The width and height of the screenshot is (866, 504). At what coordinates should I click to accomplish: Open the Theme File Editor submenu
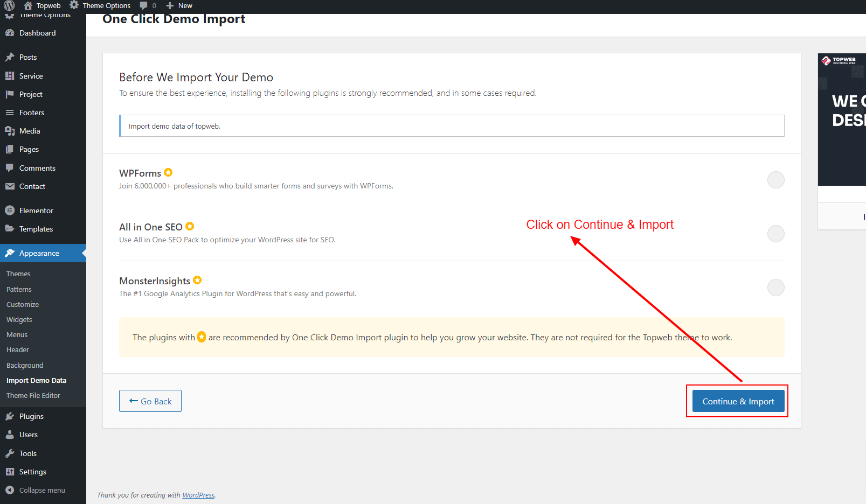point(33,395)
